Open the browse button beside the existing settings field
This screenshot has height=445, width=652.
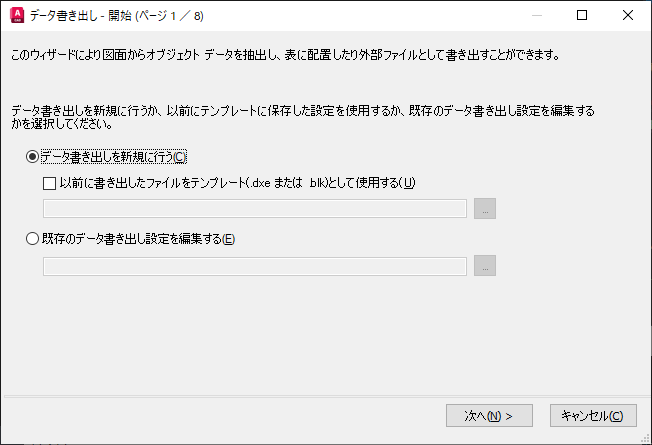[485, 265]
